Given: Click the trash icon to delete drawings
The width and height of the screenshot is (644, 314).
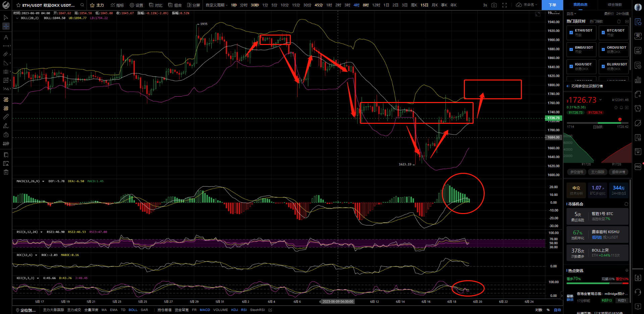Looking at the screenshot, I should pos(6,172).
